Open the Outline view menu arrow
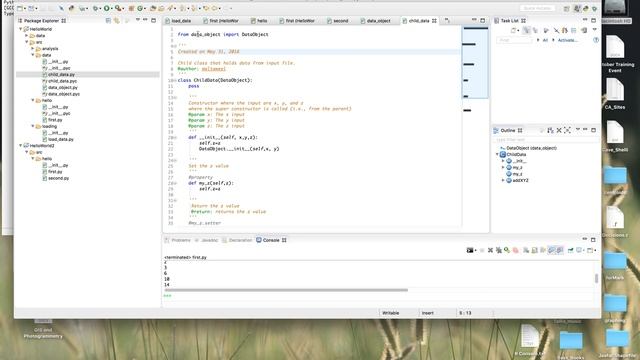The height and width of the screenshot is (360, 640). (578, 130)
